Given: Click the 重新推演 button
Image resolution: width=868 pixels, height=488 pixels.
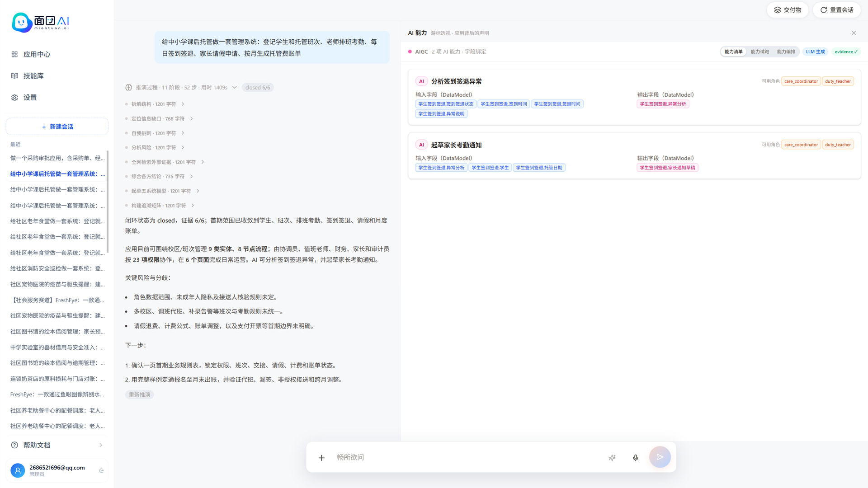Looking at the screenshot, I should (139, 395).
